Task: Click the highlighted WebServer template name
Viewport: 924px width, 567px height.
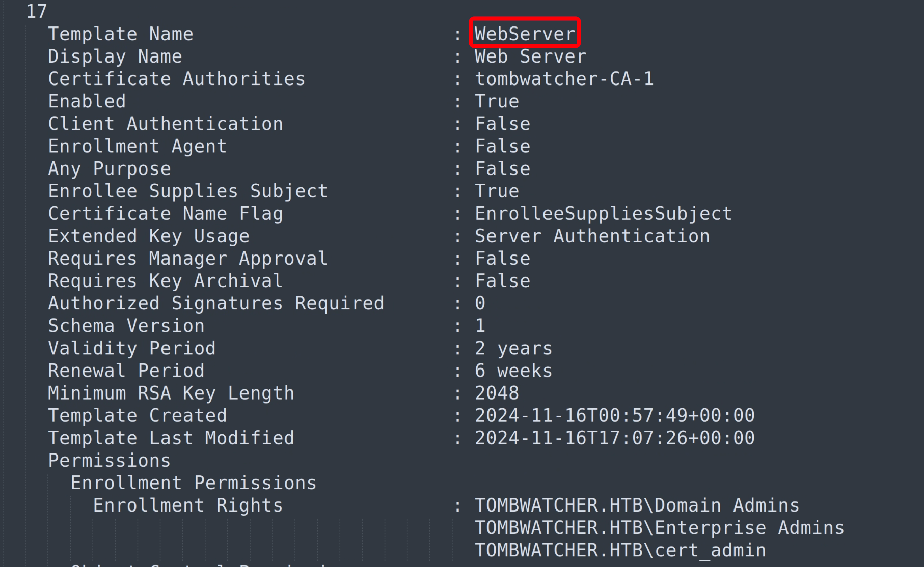Action: pos(525,34)
